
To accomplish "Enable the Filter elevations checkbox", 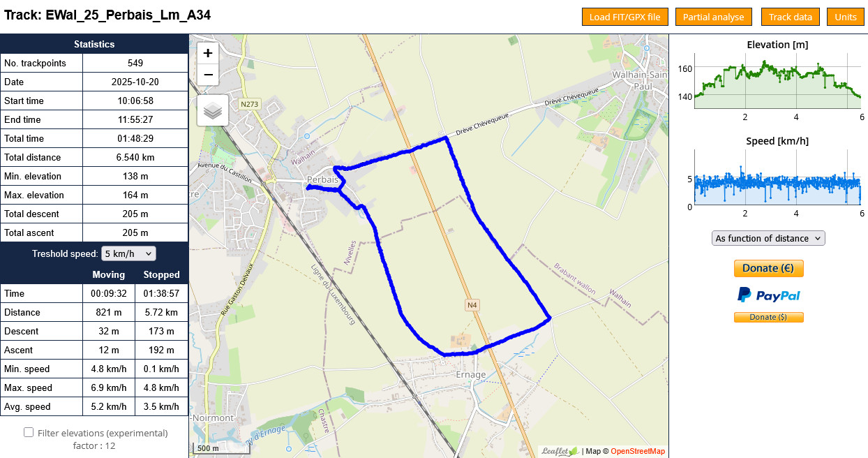I will point(29,432).
